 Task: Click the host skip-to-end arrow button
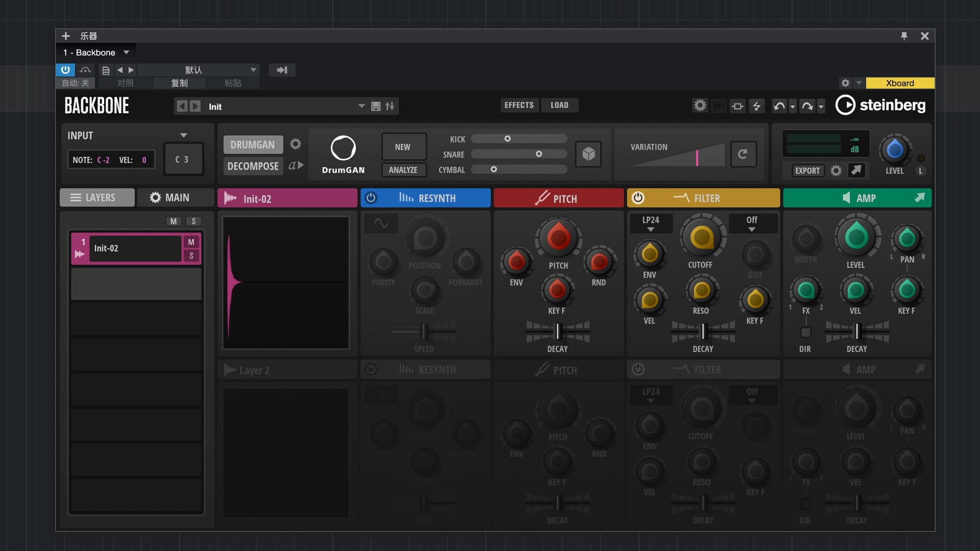pyautogui.click(x=282, y=70)
